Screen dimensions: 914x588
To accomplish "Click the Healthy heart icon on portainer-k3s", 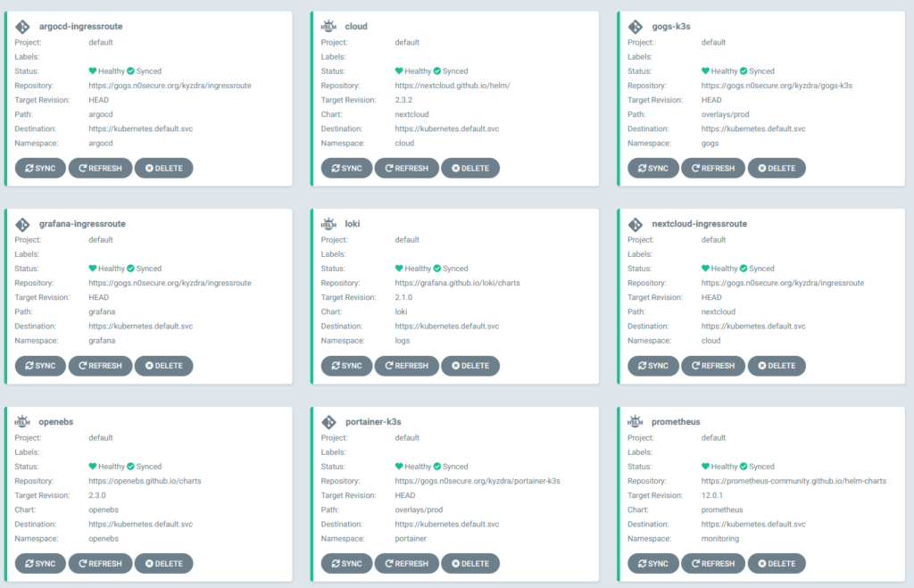I will [399, 466].
